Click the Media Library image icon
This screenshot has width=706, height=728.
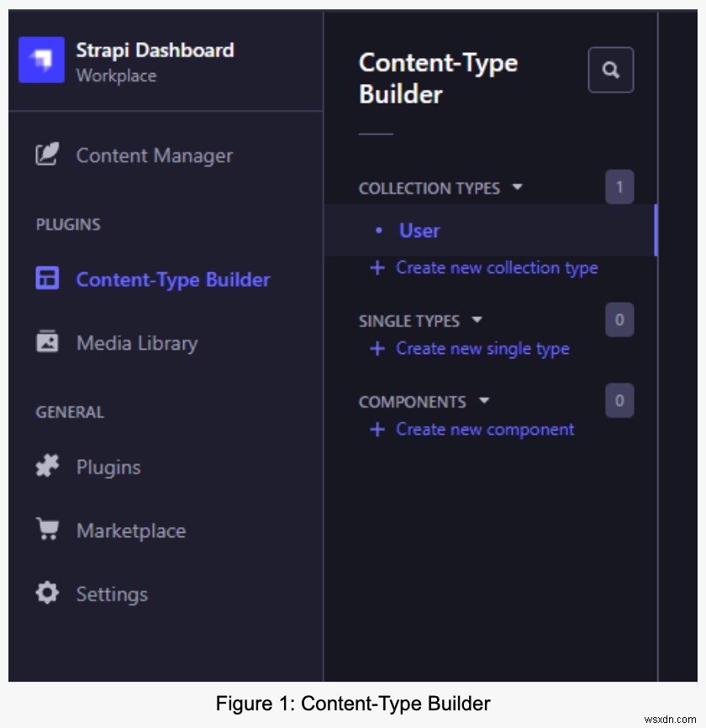tap(47, 341)
